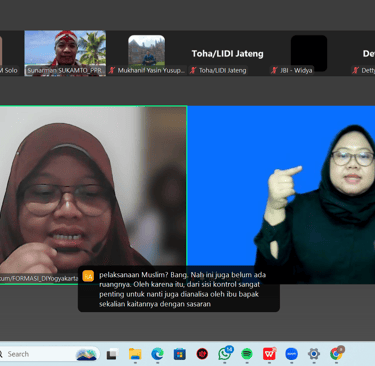The height and width of the screenshot is (366, 375).
Task: Open Spotify from the taskbar
Action: 247,354
